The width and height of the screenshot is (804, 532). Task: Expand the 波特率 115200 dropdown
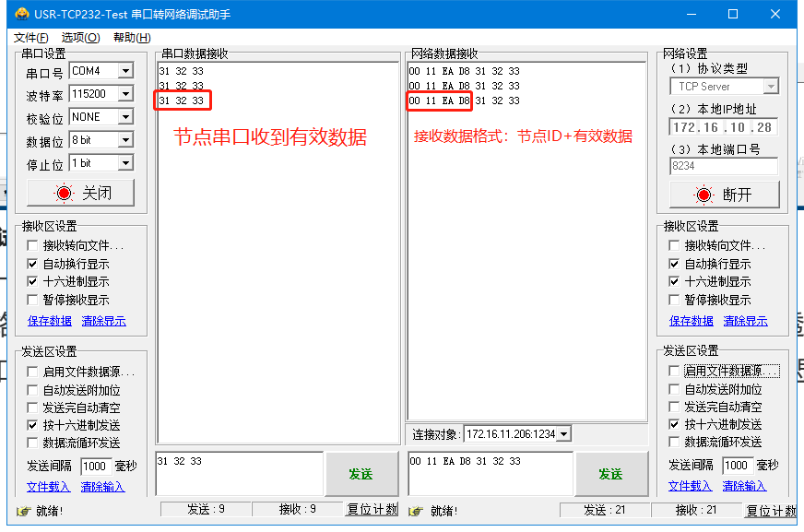pyautogui.click(x=125, y=94)
